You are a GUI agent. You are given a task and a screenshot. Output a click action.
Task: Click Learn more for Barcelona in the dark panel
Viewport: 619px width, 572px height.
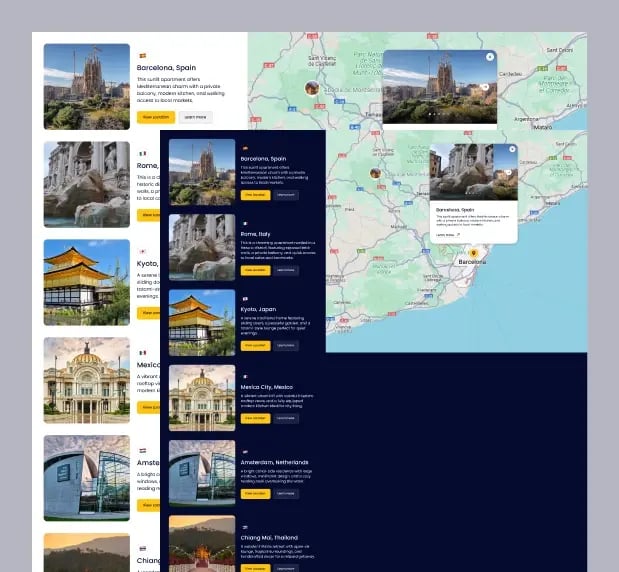286,195
